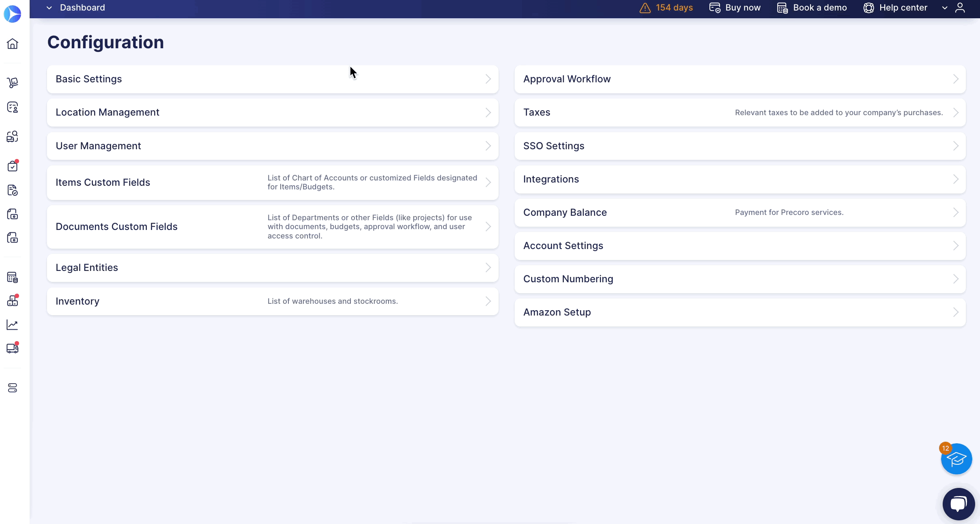Open the Integrations page
The height and width of the screenshot is (524, 980).
[x=740, y=179]
